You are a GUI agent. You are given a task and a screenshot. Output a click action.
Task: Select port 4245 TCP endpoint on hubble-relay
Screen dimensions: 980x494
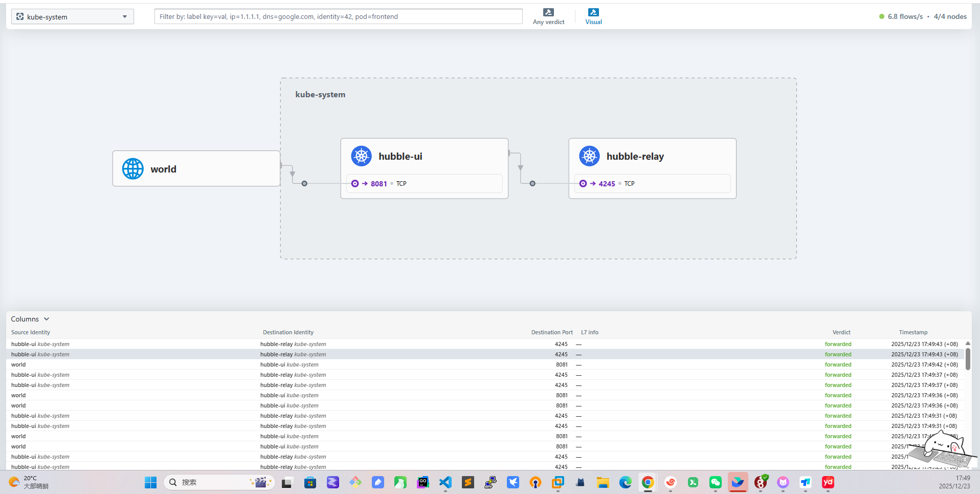pos(607,184)
